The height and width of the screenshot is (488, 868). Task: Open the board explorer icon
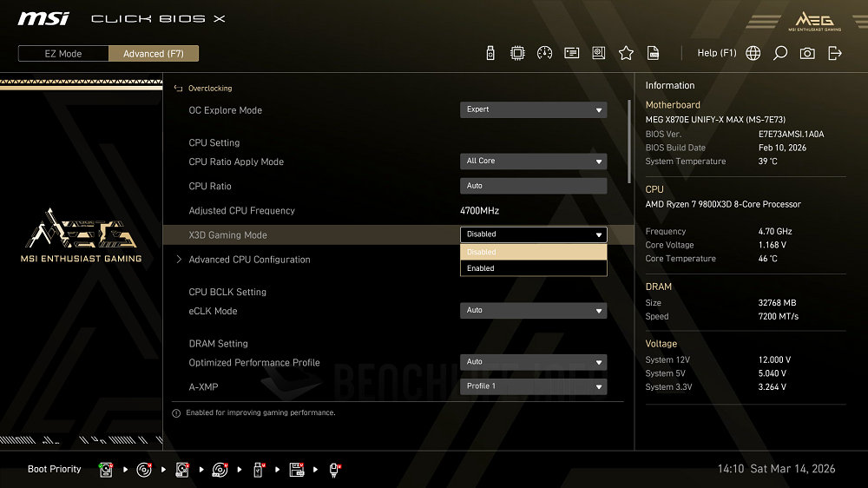[598, 53]
